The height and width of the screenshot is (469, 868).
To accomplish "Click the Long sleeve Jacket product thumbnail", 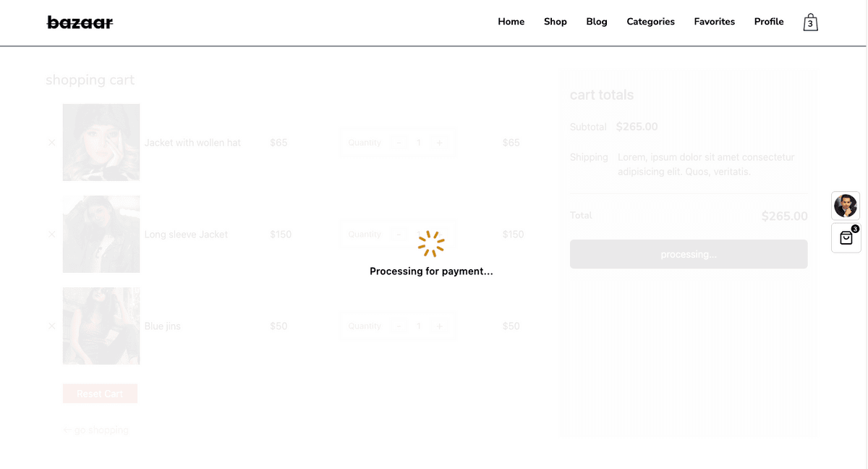I will pos(101,234).
